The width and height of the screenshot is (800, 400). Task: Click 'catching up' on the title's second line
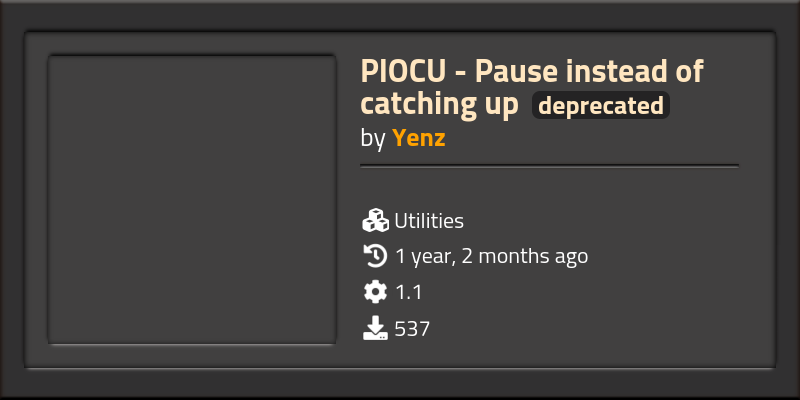(440, 104)
